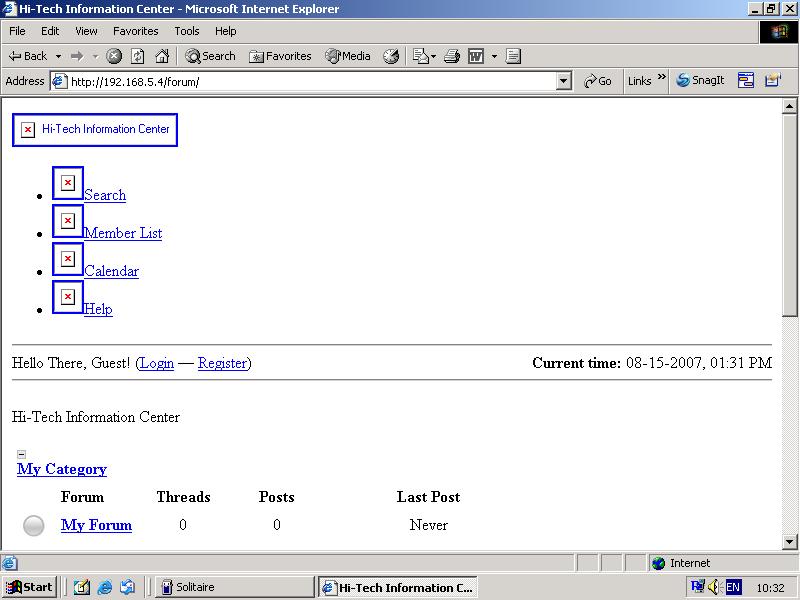
Task: Go to the Home page icon
Action: coord(162,56)
